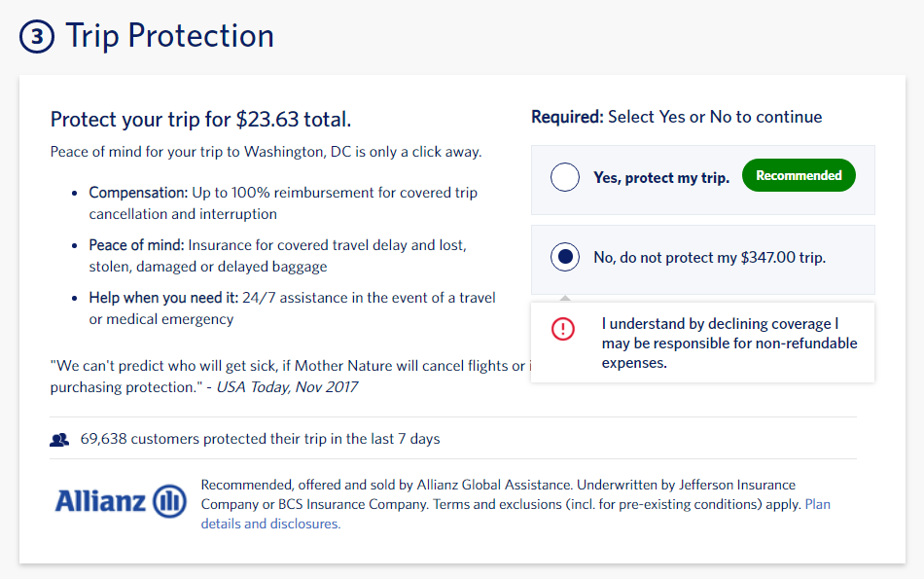Click the step 3 circle icon
Image resolution: width=924 pixels, height=579 pixels.
36,37
